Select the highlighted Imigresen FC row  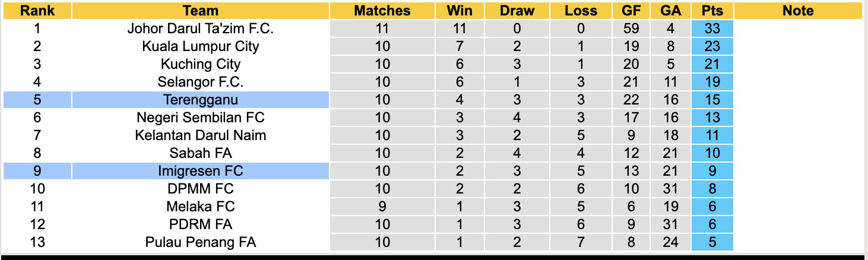(201, 171)
